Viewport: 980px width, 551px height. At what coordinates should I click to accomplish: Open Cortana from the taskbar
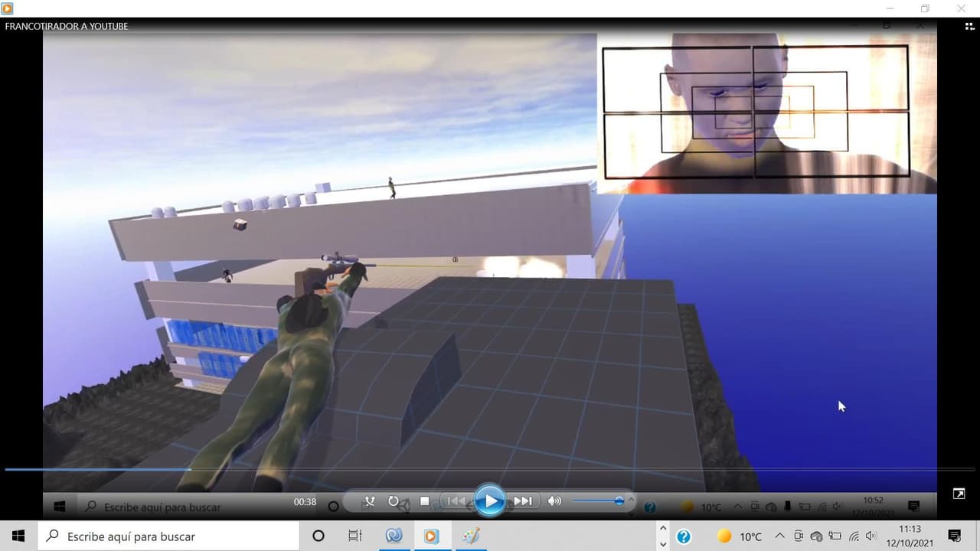(x=318, y=536)
